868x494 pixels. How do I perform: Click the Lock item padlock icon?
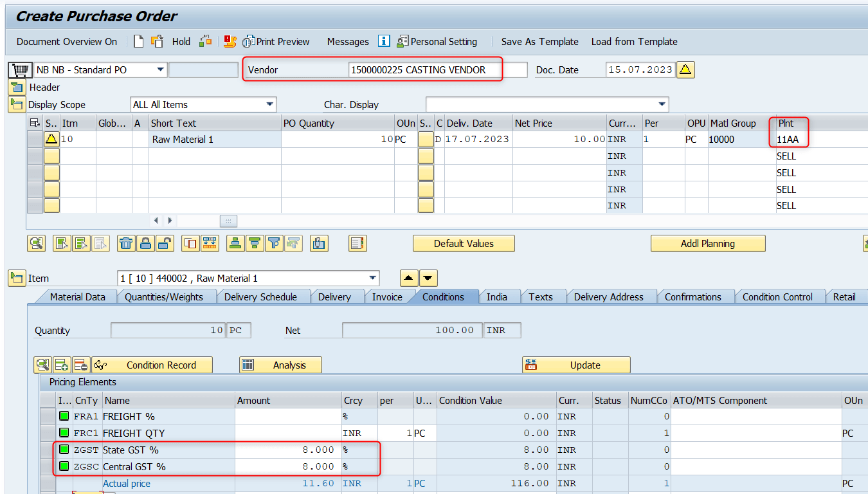coord(146,243)
